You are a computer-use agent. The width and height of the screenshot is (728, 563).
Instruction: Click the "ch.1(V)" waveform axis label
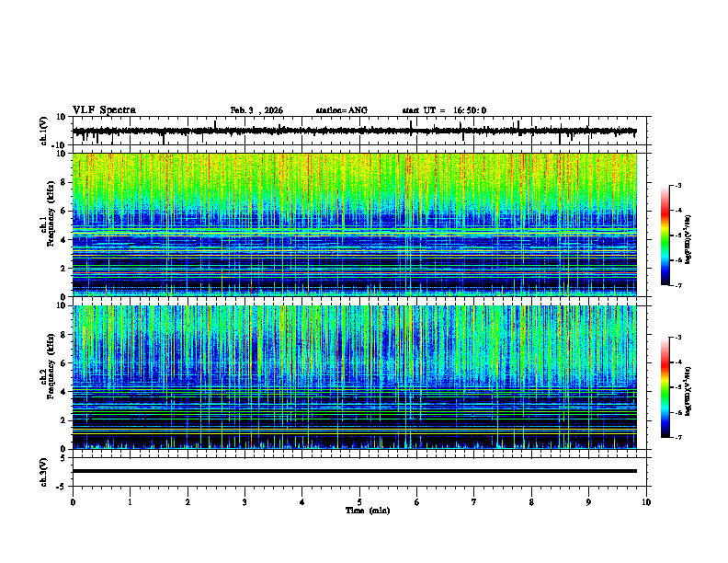click(44, 131)
